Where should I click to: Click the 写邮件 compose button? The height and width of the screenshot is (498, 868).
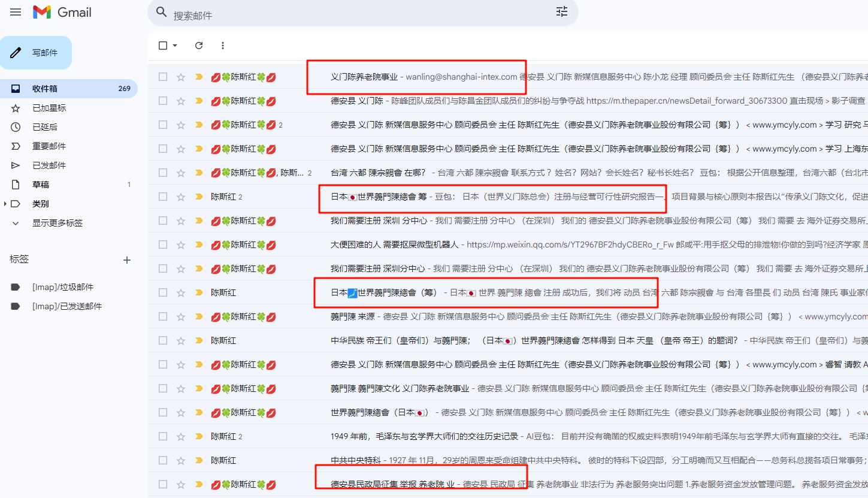(x=36, y=53)
